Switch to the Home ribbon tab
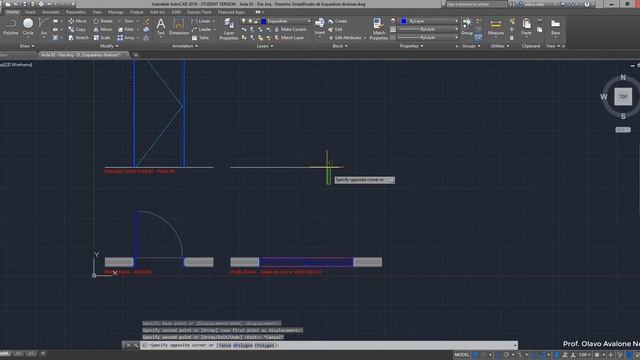This screenshot has width=640, height=360. (12, 12)
